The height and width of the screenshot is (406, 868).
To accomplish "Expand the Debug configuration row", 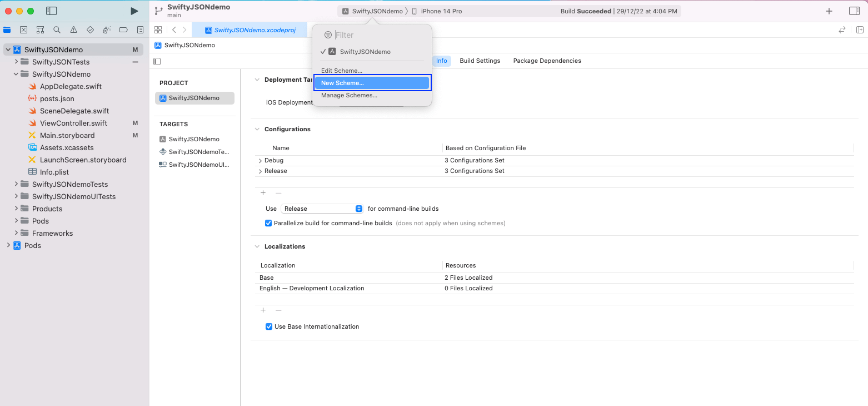I will (x=260, y=161).
